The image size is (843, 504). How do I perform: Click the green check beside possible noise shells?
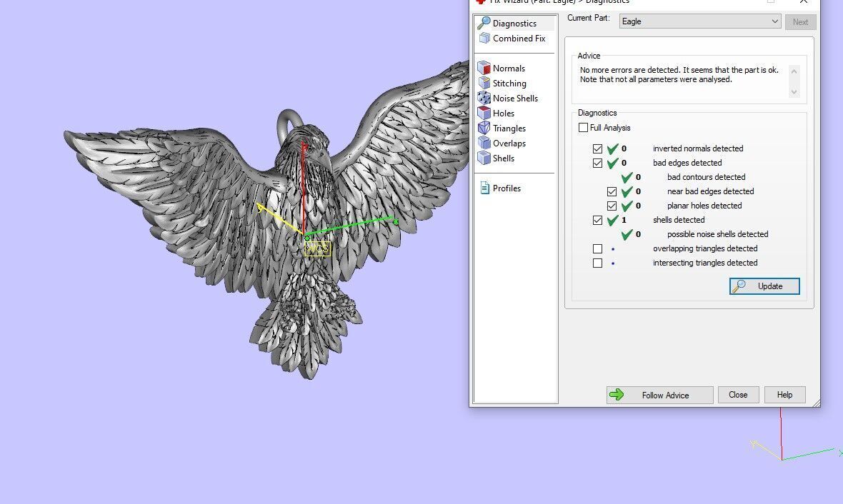coord(627,234)
